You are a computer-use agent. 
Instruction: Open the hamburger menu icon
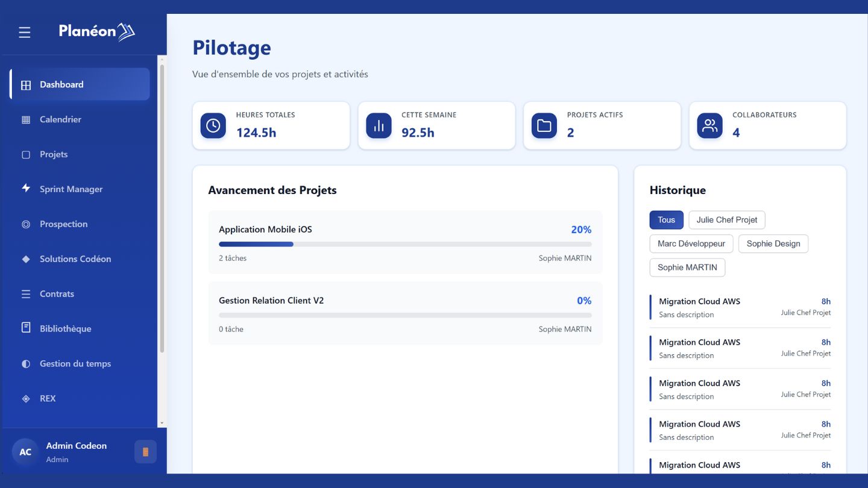pyautogui.click(x=25, y=32)
